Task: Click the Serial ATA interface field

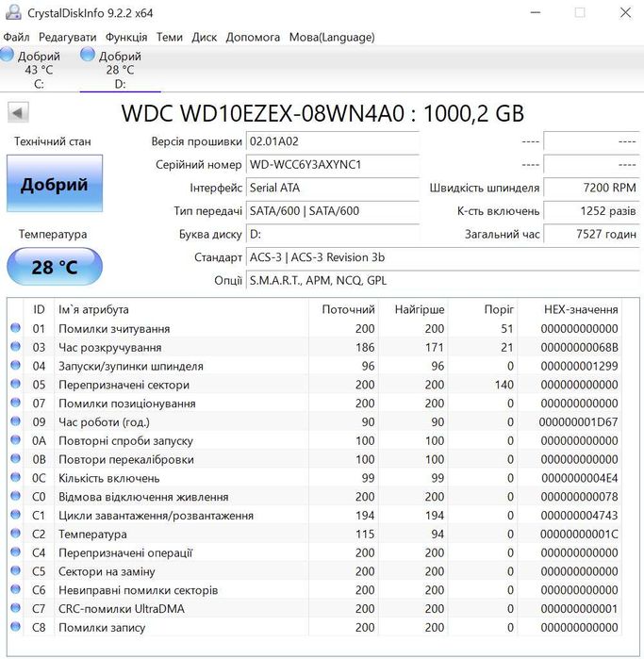Action: click(x=333, y=188)
